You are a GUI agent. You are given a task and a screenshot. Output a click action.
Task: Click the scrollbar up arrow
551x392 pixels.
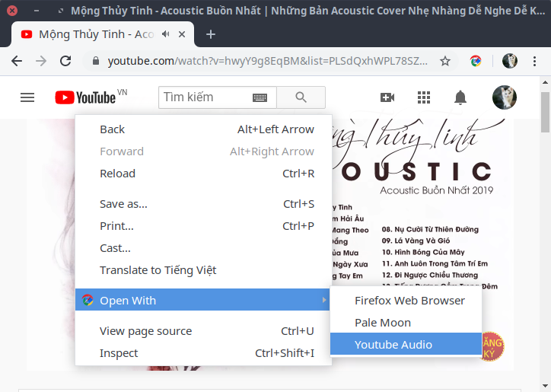(546, 83)
